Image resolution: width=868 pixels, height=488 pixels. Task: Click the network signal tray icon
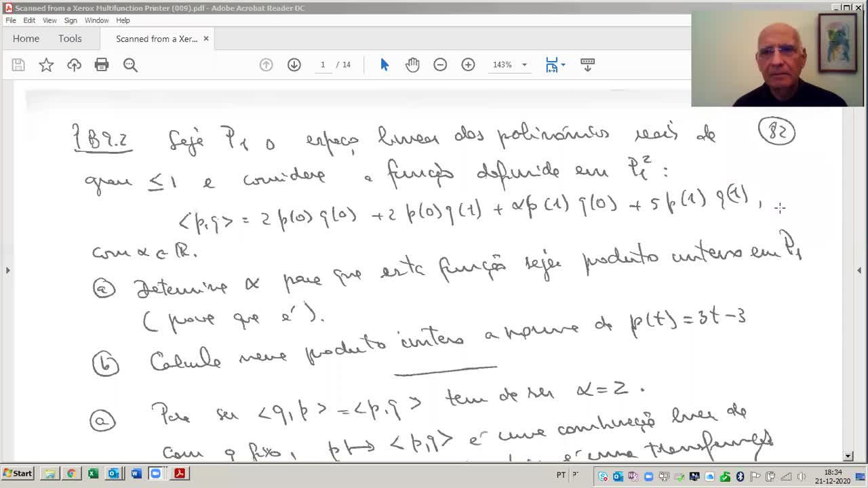(786, 476)
